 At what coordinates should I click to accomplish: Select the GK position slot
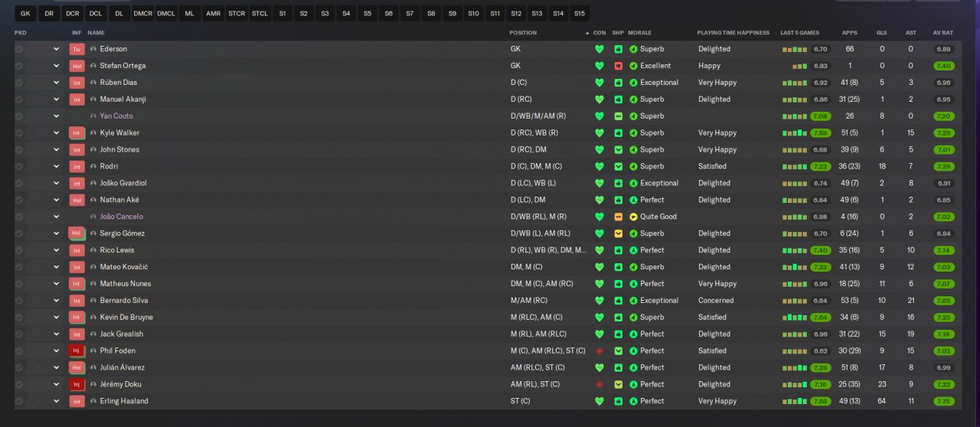coord(25,14)
